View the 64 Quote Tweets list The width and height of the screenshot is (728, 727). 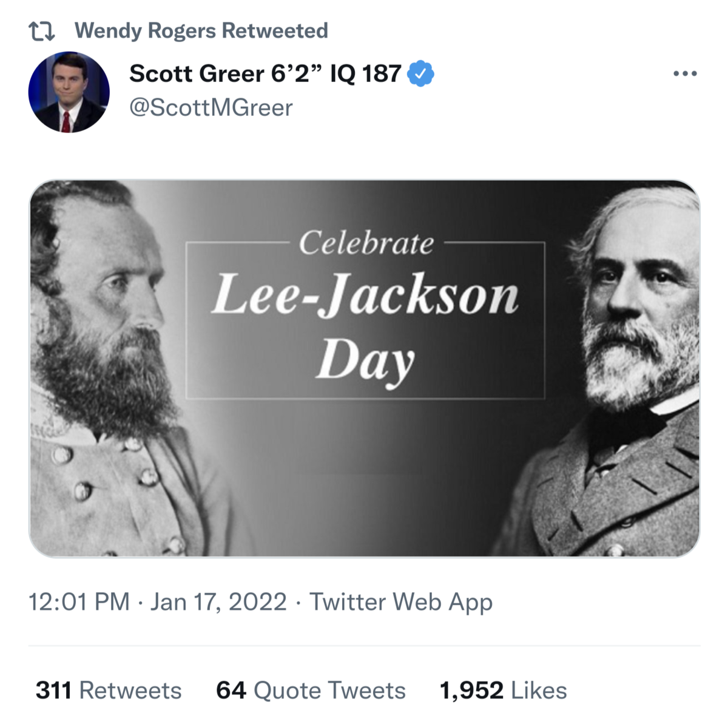click(x=311, y=691)
